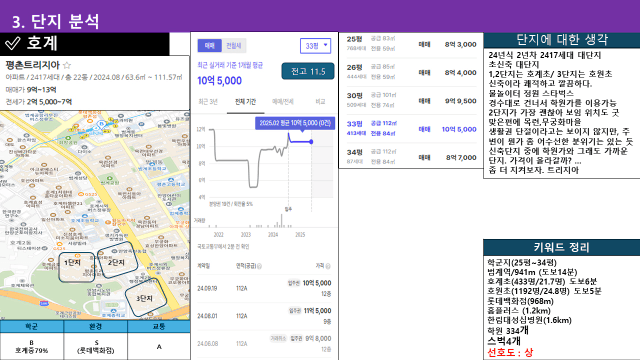640x360 pixels.
Task: Click the 단지에 대한 생각 header
Action: click(x=562, y=40)
